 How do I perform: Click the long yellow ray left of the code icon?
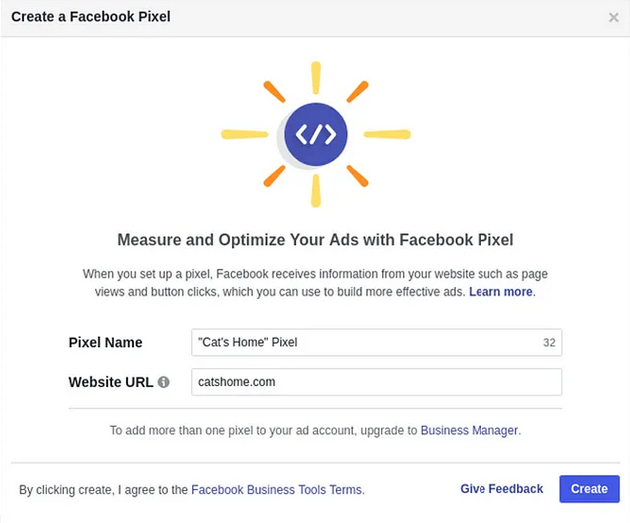(245, 134)
